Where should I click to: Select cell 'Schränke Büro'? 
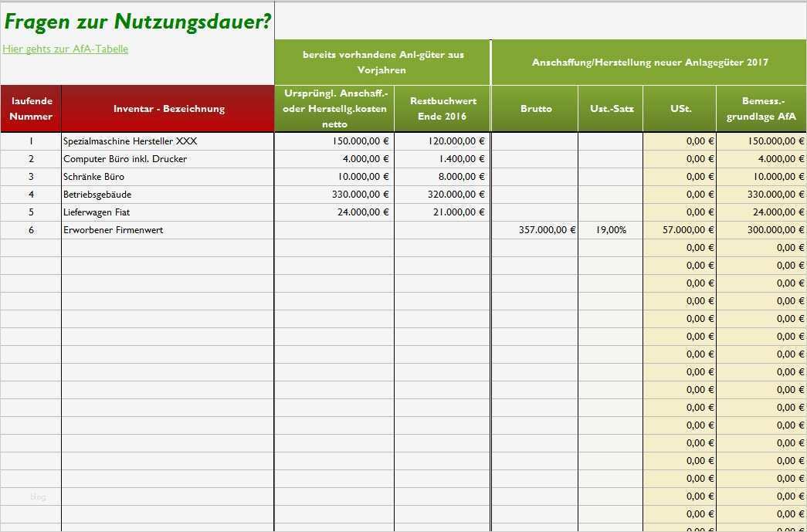click(x=168, y=177)
